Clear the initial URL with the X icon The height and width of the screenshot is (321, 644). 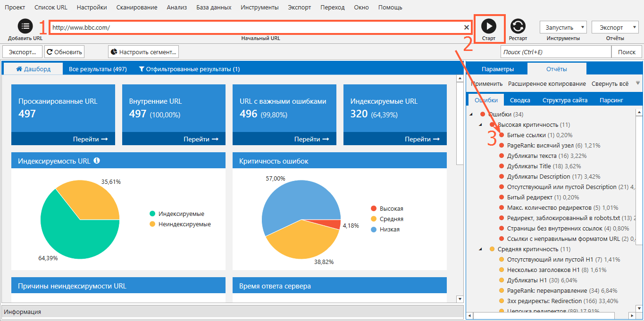click(x=467, y=27)
